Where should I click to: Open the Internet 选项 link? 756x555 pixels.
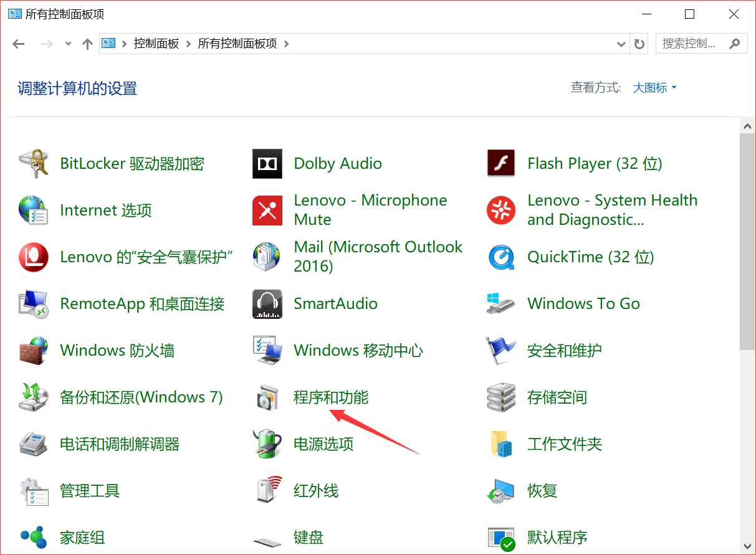pyautogui.click(x=106, y=211)
